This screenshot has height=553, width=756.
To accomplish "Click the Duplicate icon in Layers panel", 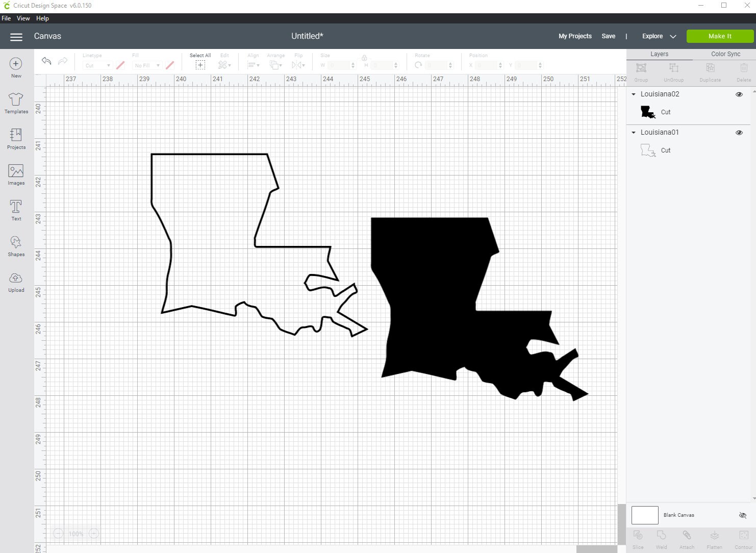I will (x=710, y=71).
